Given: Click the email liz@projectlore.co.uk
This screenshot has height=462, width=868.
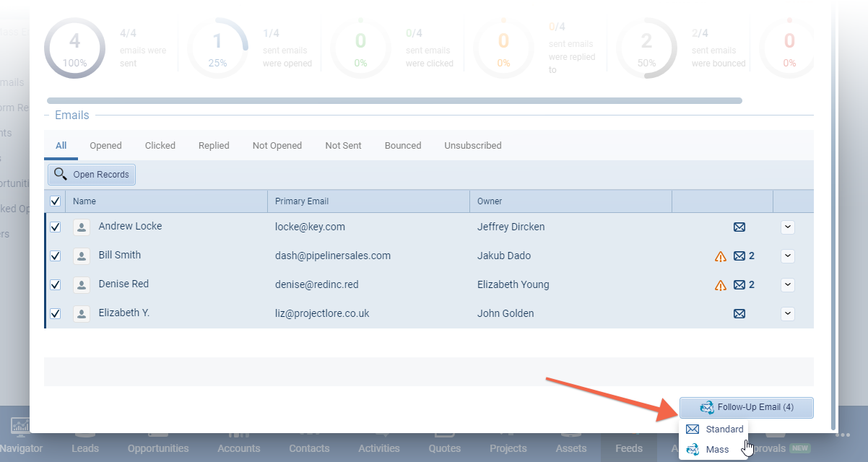Looking at the screenshot, I should pos(322,313).
